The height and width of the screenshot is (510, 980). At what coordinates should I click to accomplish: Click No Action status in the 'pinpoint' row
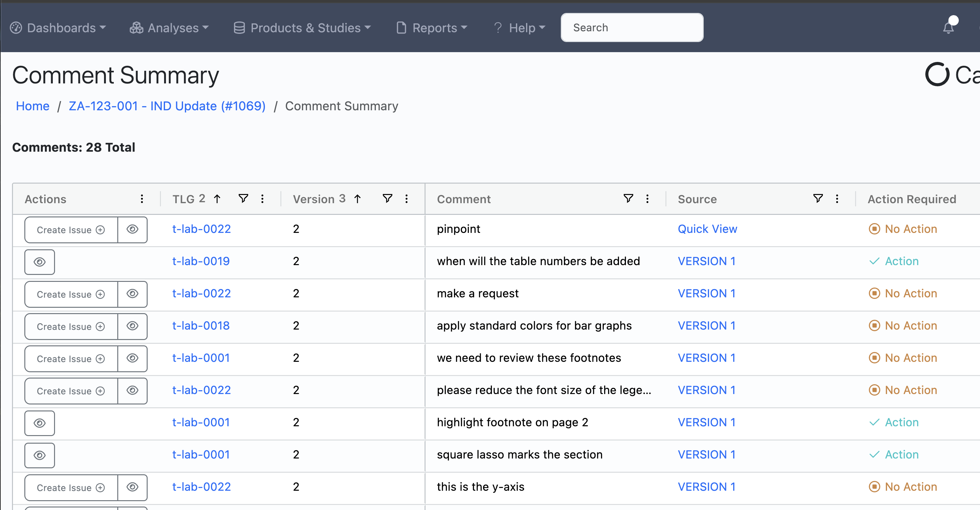click(903, 229)
